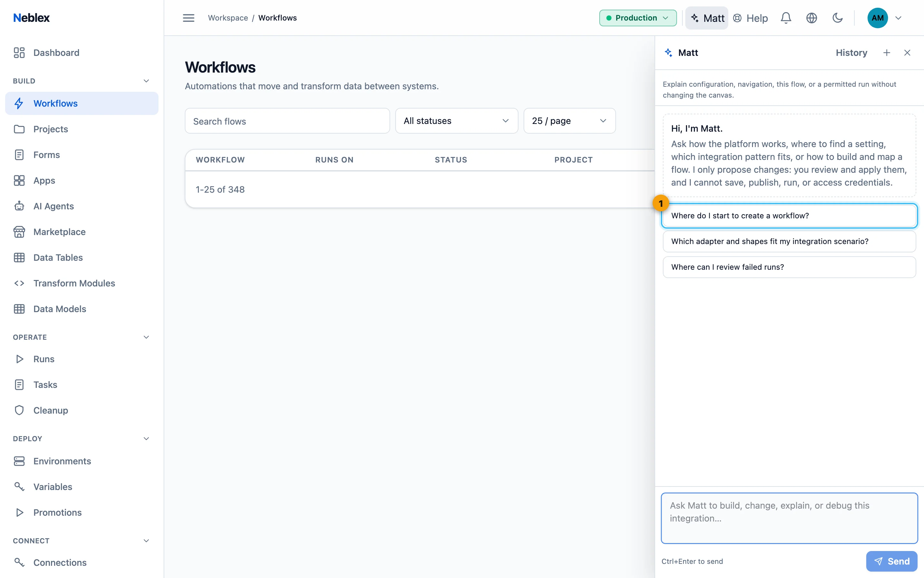Viewport: 924px width, 578px height.
Task: Click the Marketplace storefront icon
Action: click(x=19, y=232)
